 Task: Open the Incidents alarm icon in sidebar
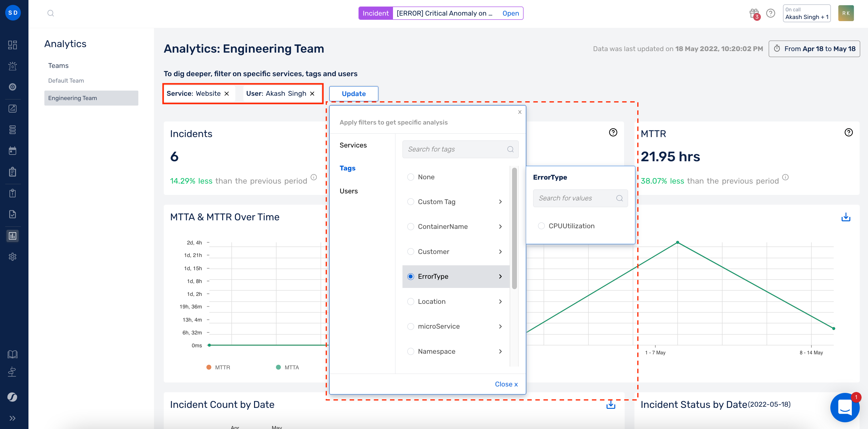tap(13, 66)
